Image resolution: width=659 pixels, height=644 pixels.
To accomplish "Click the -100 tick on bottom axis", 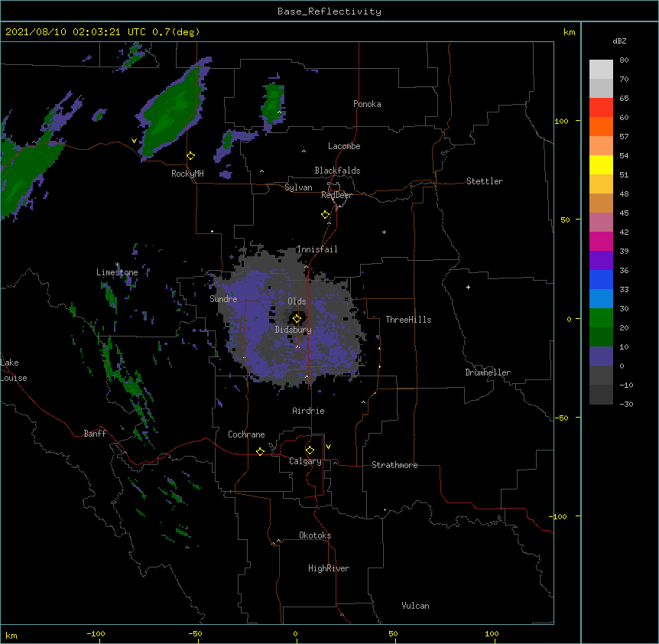I will pos(96,633).
